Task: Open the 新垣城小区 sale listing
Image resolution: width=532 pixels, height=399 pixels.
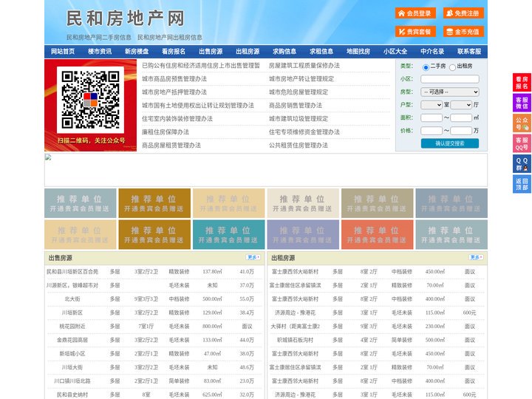Action: [x=72, y=353]
